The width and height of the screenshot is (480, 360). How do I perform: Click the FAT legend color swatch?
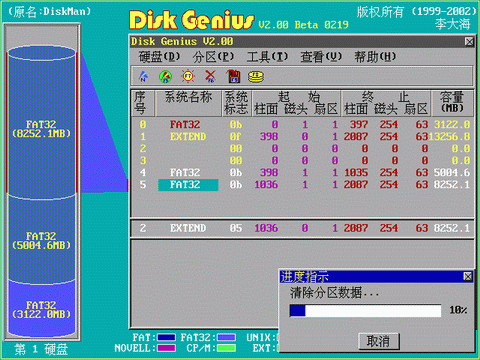tap(166, 338)
